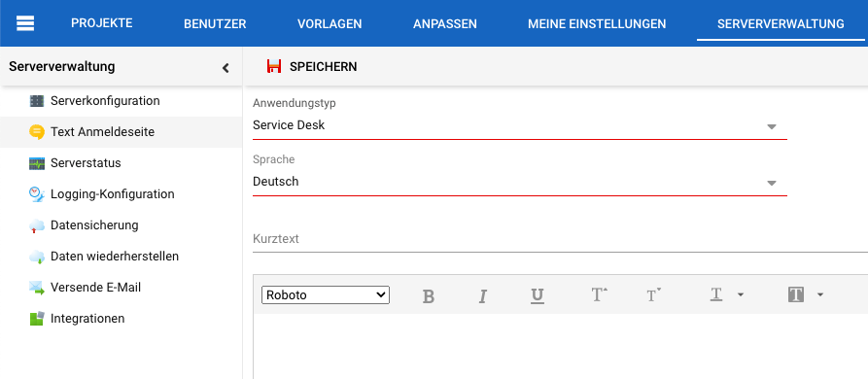Toggle italic text formatting
This screenshot has width=868, height=379.
click(482, 296)
